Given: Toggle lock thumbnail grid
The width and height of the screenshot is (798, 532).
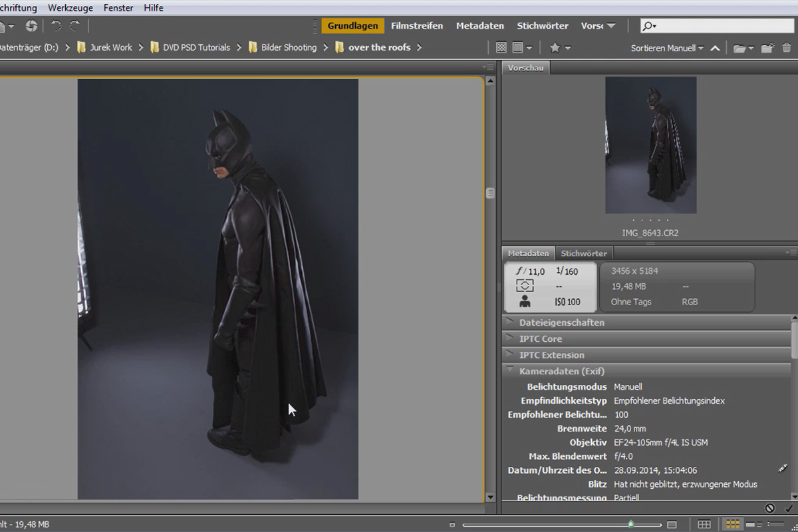Looking at the screenshot, I should [704, 525].
